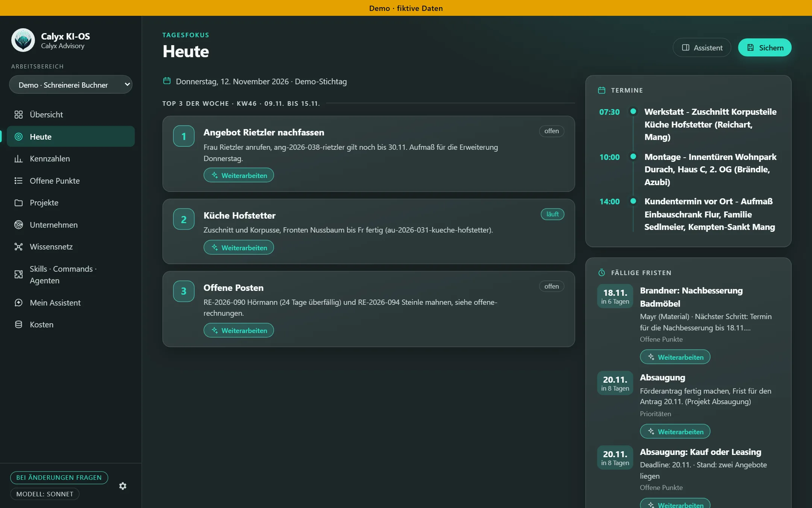
Task: Select the Skills Commands Agenten puzzle icon
Action: [x=18, y=275]
